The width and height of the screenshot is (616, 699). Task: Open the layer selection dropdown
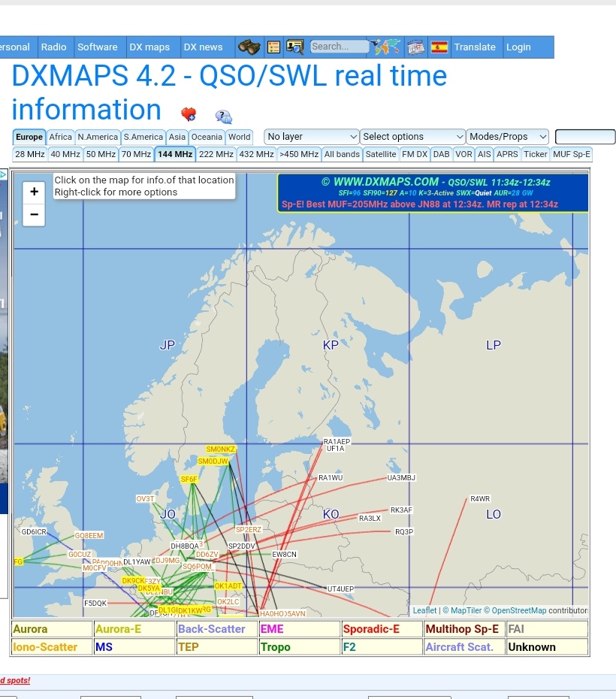point(311,136)
